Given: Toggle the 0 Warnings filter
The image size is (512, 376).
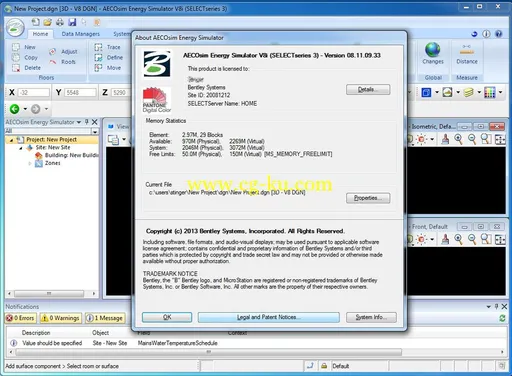Looking at the screenshot, I should click(x=60, y=318).
